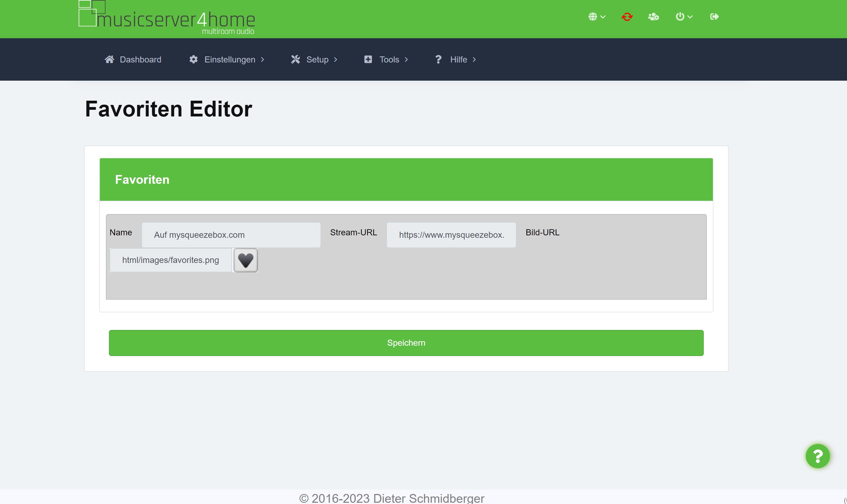The width and height of the screenshot is (847, 504).
Task: Open the Setup menu
Action: (x=317, y=59)
